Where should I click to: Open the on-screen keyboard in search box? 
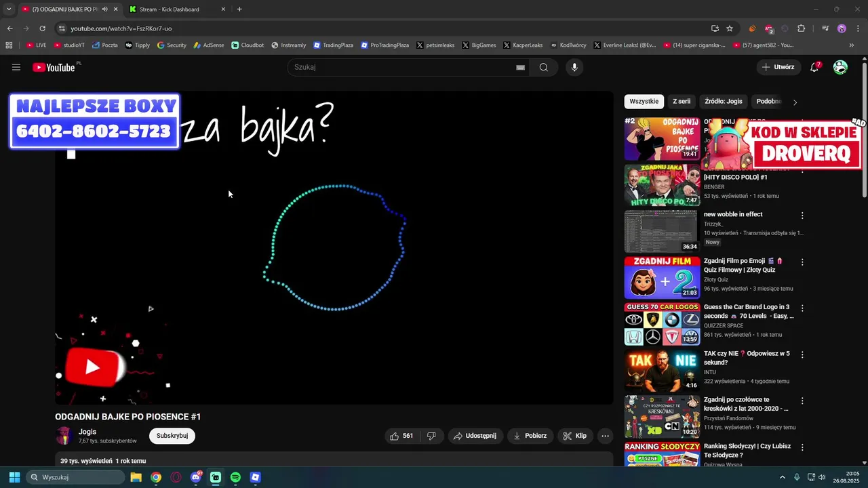[x=520, y=68]
